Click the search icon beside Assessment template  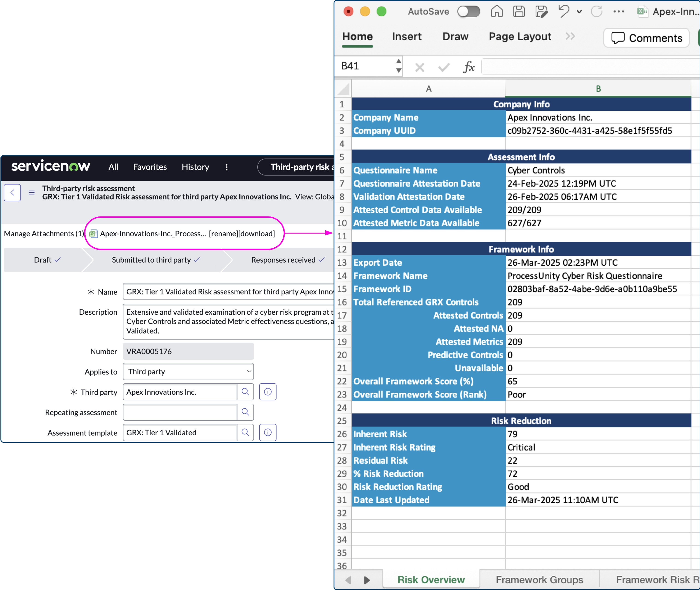click(245, 433)
